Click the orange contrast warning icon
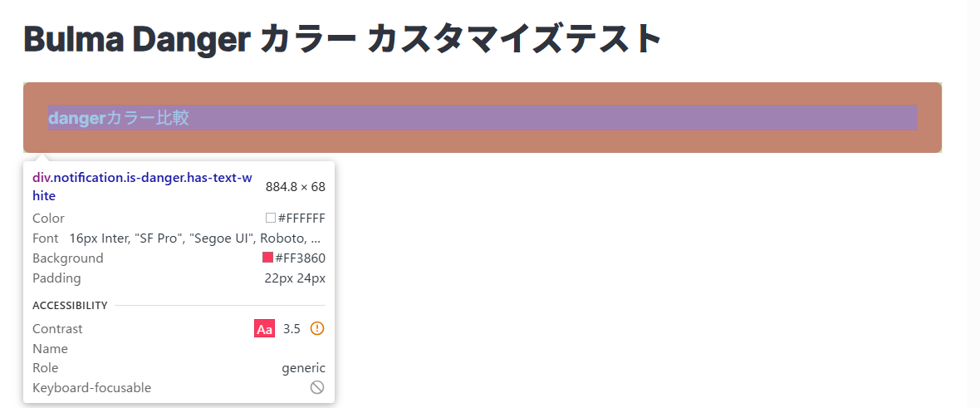980x408 pixels. coord(316,328)
